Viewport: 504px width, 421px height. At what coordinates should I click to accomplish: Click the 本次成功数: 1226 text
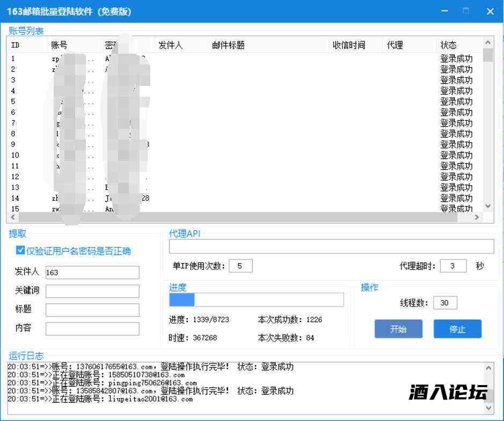click(x=290, y=320)
